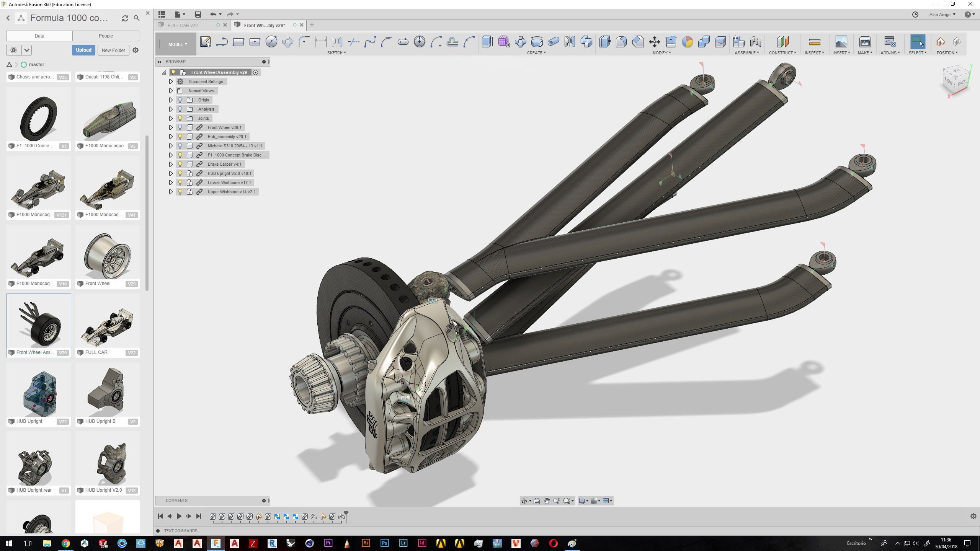Viewport: 980px width, 551px height.
Task: Click the New Folder button
Action: tap(113, 50)
